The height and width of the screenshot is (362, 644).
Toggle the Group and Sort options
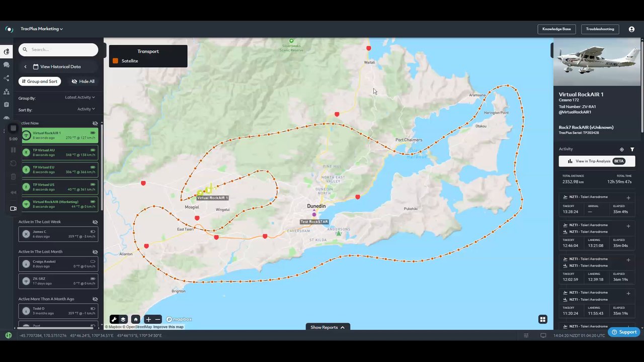40,81
